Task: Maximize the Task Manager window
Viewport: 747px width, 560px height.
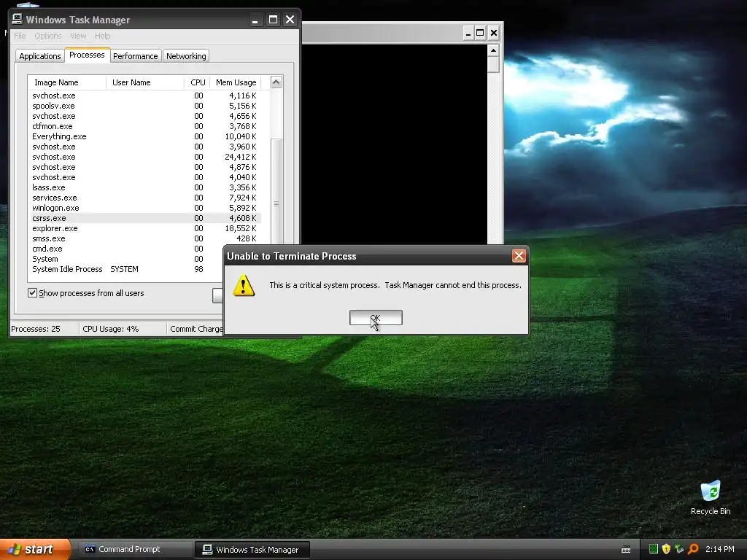Action: pyautogui.click(x=273, y=20)
